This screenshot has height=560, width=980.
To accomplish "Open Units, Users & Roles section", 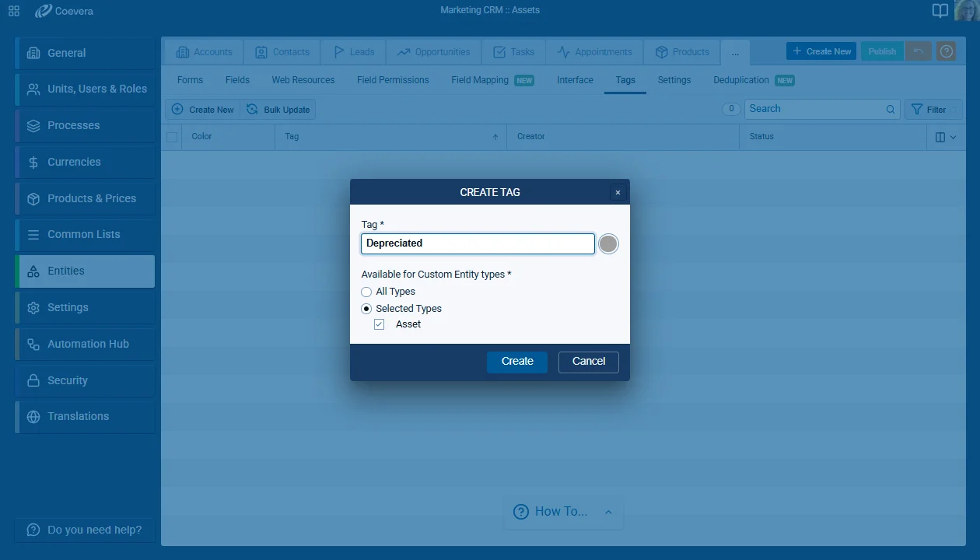I will click(86, 89).
